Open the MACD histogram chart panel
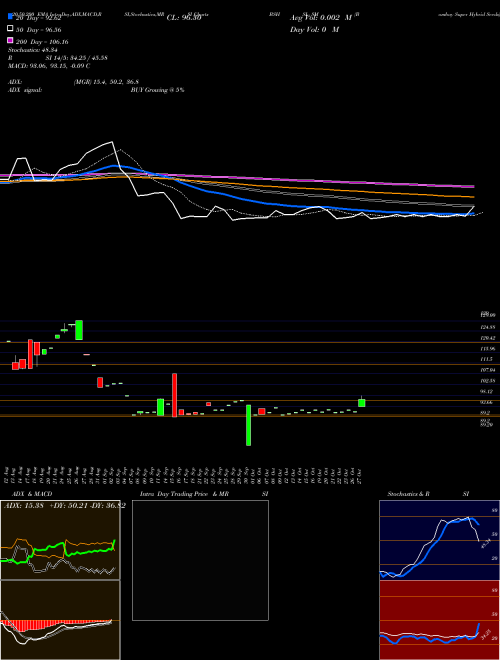 click(60, 620)
